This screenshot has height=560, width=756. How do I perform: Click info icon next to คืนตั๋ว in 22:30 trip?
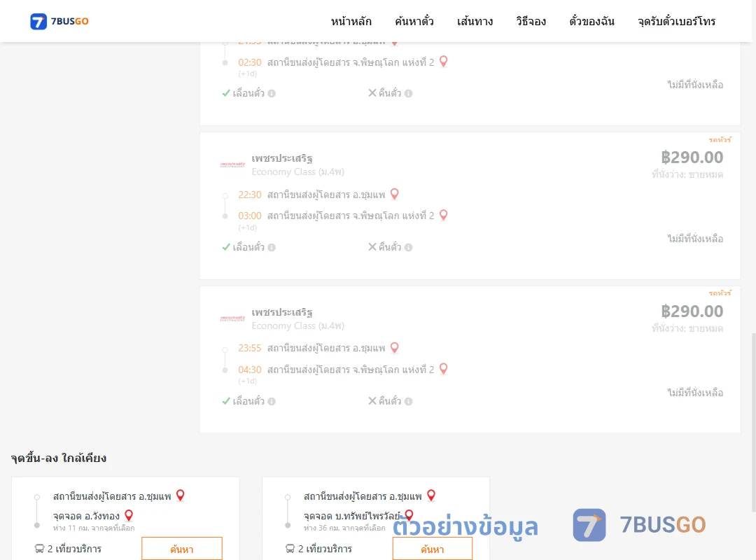[408, 247]
